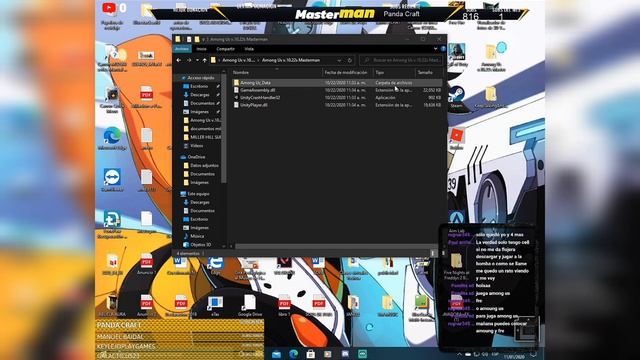Open recent locations dropdown beside forward arrow

point(197,60)
